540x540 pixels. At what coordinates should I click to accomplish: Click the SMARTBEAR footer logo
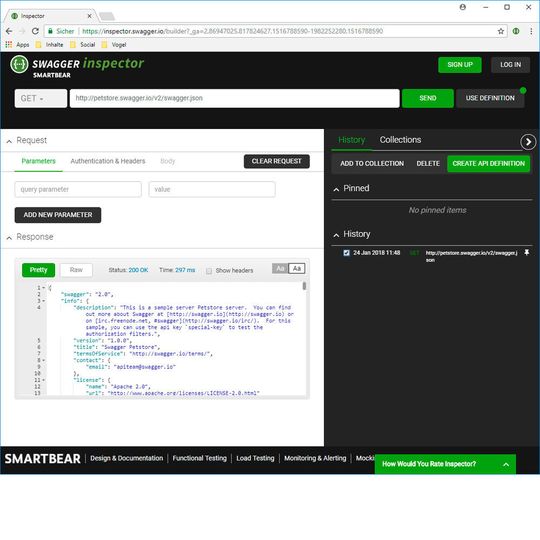pyautogui.click(x=42, y=459)
